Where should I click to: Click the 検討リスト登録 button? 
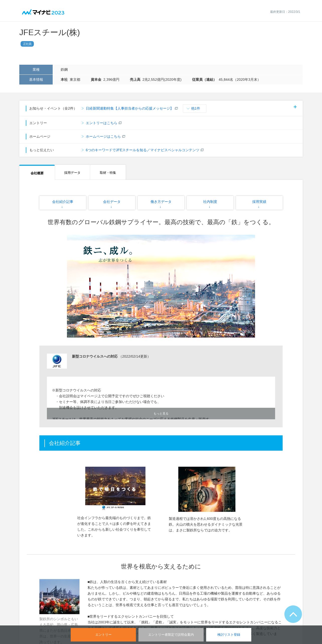[x=229, y=635]
